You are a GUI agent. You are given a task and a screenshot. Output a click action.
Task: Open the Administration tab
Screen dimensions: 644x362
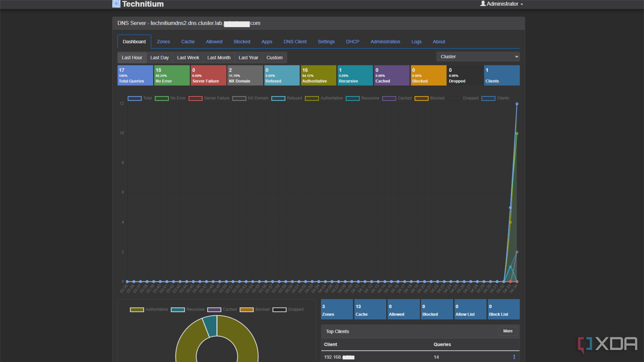pyautogui.click(x=385, y=42)
